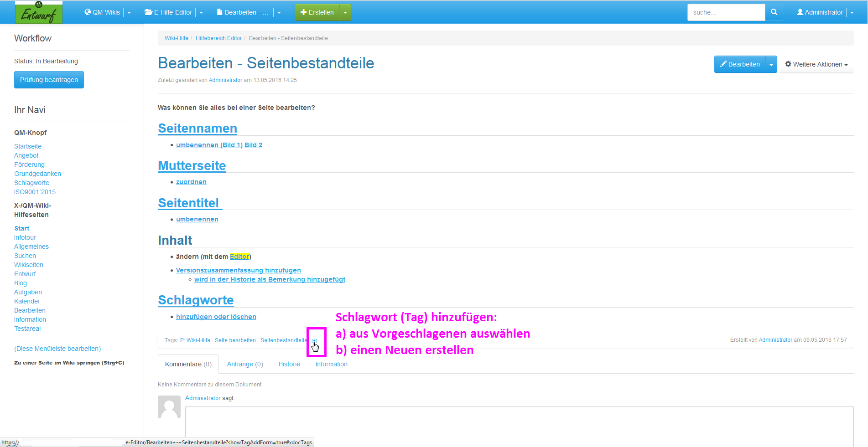The image size is (868, 447).
Task: Open the Weitere Aktionen dropdown
Action: [816, 64]
